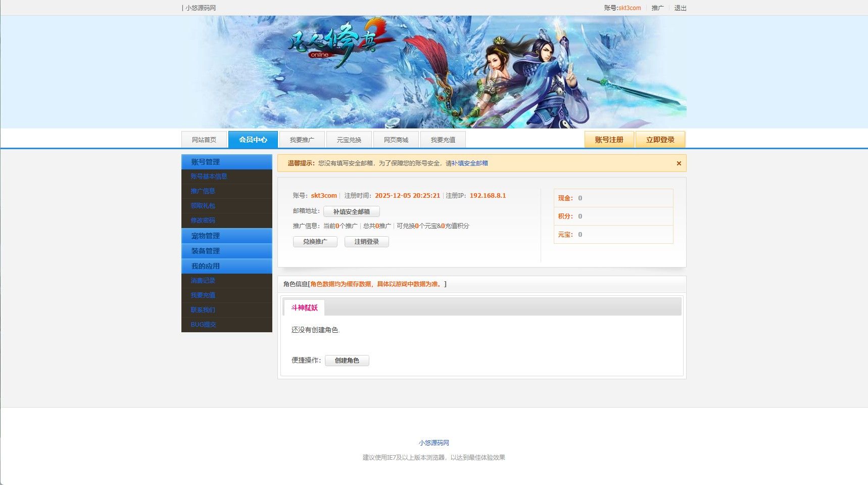The height and width of the screenshot is (485, 868).
Task: Click 补填安全邮箱 next to 邮箱地址
Action: (x=352, y=211)
